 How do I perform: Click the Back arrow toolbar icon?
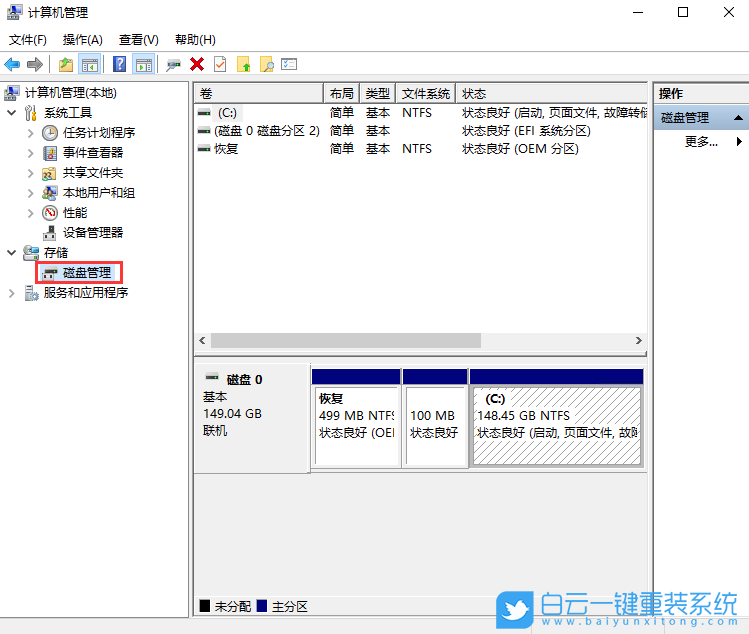point(12,64)
